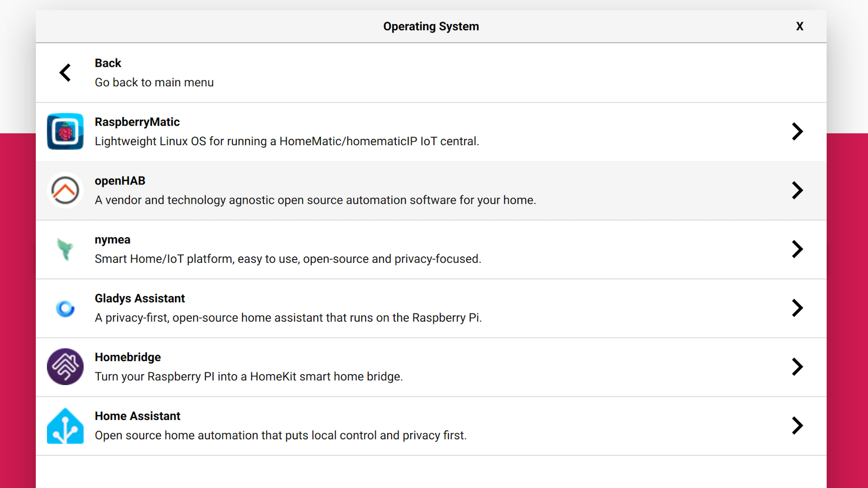Viewport: 868px width, 488px height.
Task: Click the RaspberryMatic logo icon
Action: (65, 131)
